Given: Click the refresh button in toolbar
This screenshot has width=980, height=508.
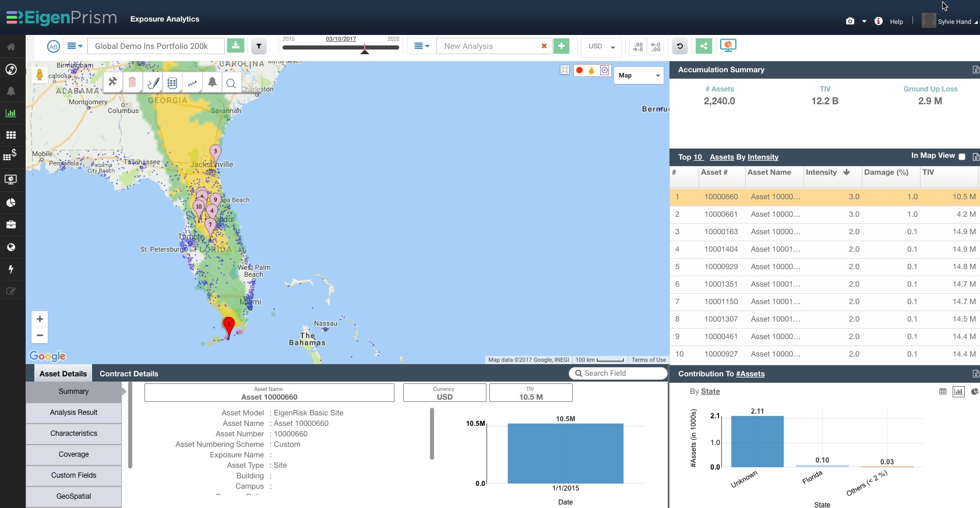Looking at the screenshot, I should pyautogui.click(x=680, y=46).
